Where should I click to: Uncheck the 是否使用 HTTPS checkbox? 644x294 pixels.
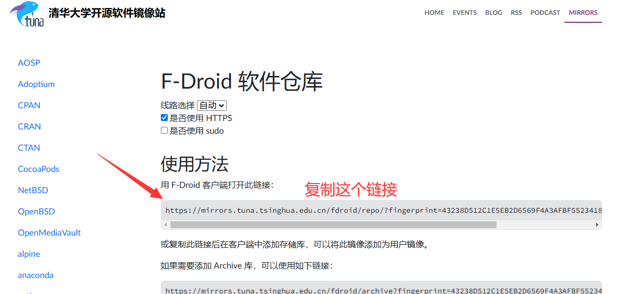click(x=165, y=118)
